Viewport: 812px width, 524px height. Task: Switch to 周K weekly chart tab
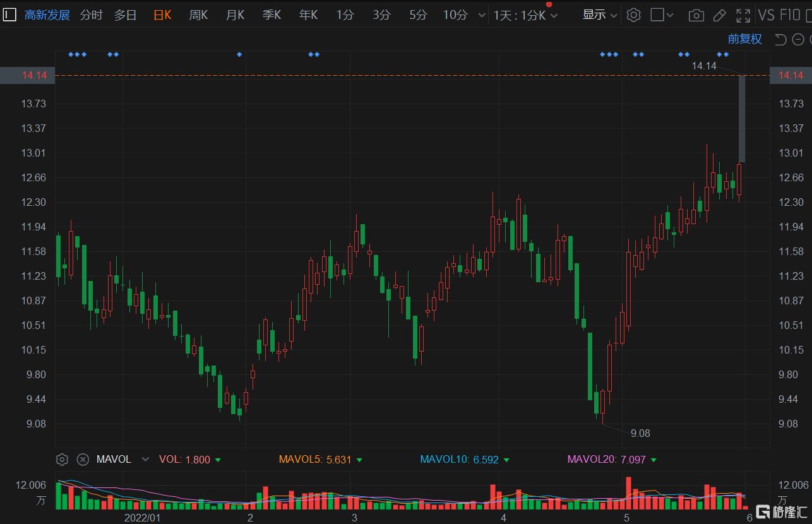(199, 15)
